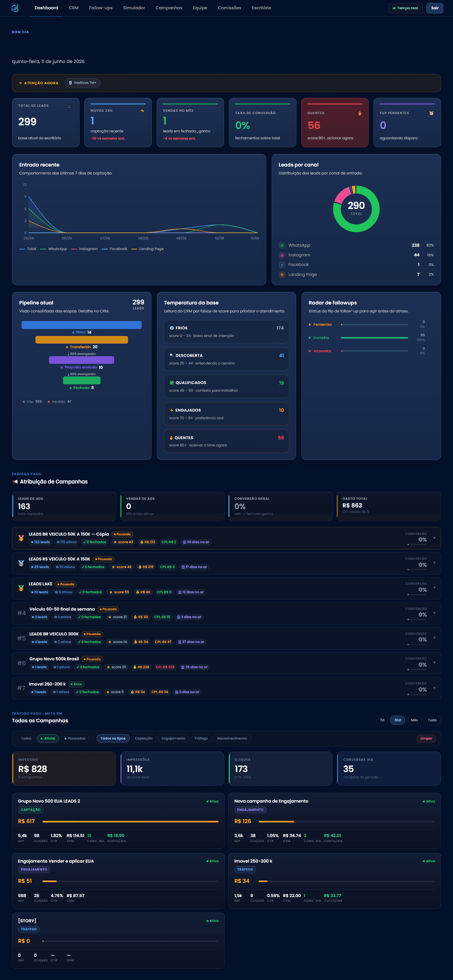Open the Equipe tab
The image size is (453, 980).
point(200,8)
